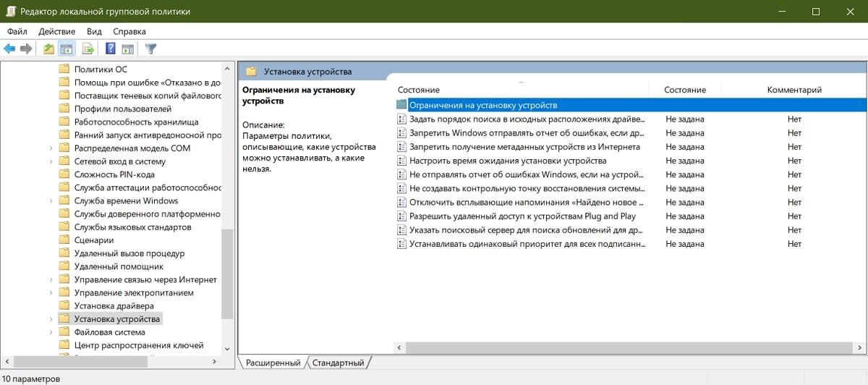Expand 'Служба времени Windows' tree node
Viewport: 868px width, 385px height.
[51, 200]
